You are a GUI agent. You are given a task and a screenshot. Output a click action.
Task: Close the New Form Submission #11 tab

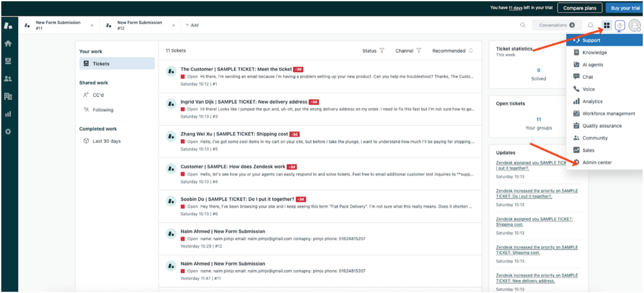(x=92, y=25)
